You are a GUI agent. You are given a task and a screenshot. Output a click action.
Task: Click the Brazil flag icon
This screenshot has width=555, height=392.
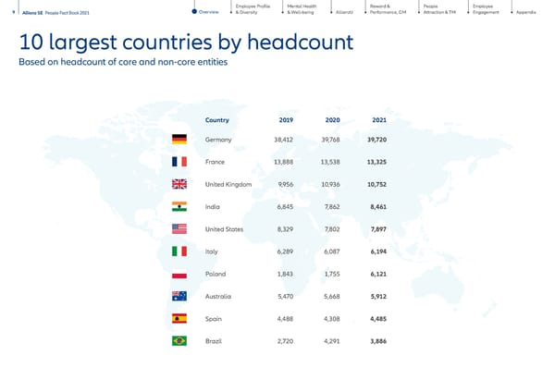coord(179,341)
